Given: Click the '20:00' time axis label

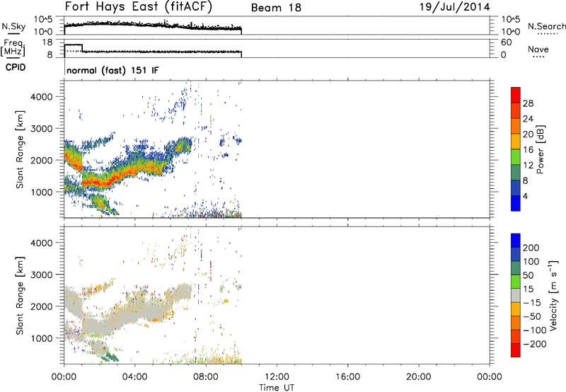Looking at the screenshot, I should (419, 377).
